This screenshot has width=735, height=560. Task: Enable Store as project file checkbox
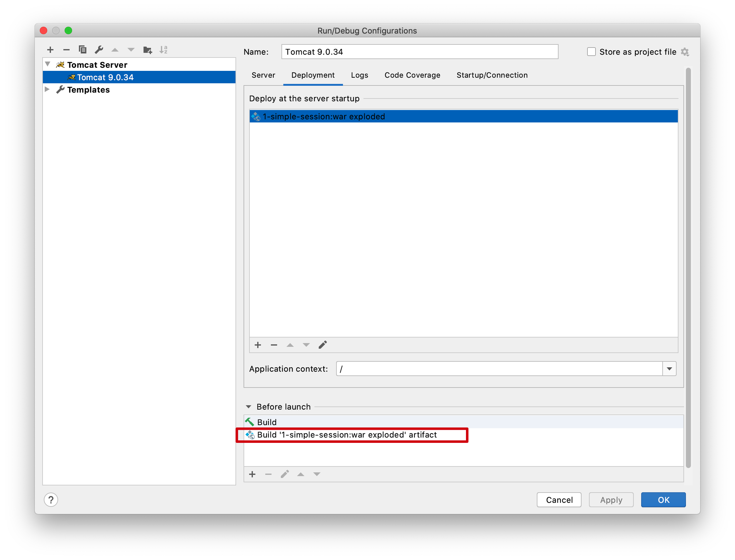pyautogui.click(x=591, y=52)
